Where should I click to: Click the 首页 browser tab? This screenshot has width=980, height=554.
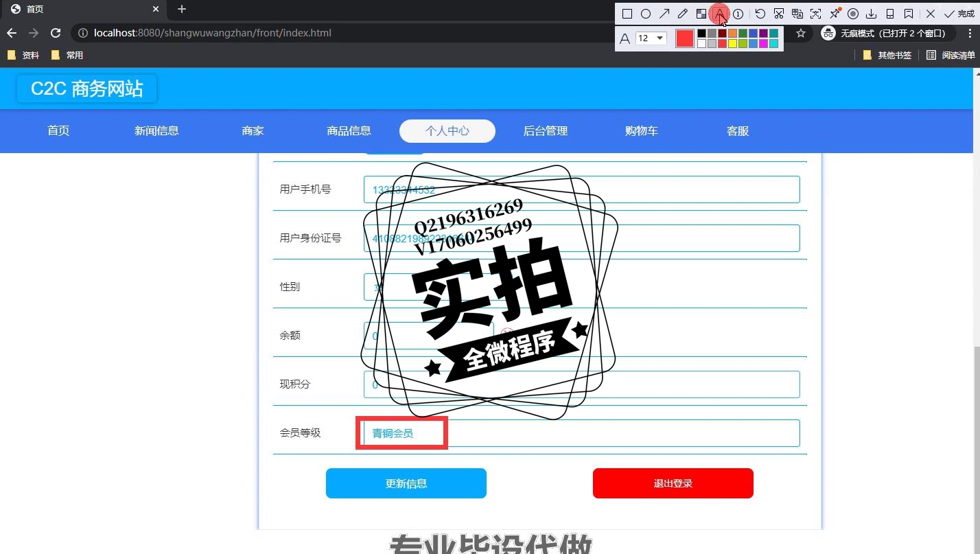click(x=82, y=9)
